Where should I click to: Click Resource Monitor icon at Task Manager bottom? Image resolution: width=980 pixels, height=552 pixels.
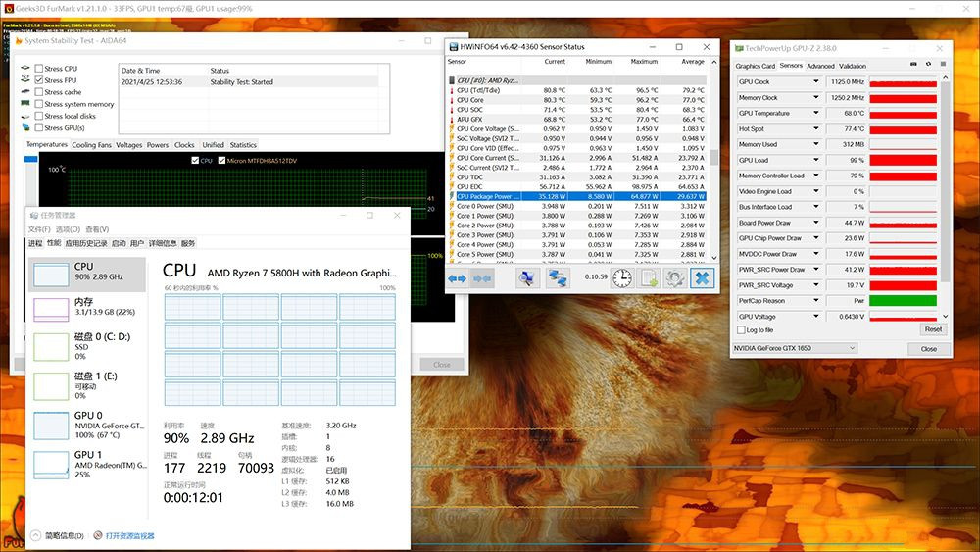98,535
